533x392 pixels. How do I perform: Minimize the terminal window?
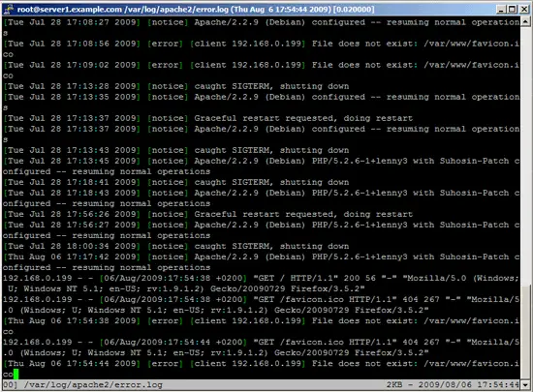(x=501, y=10)
